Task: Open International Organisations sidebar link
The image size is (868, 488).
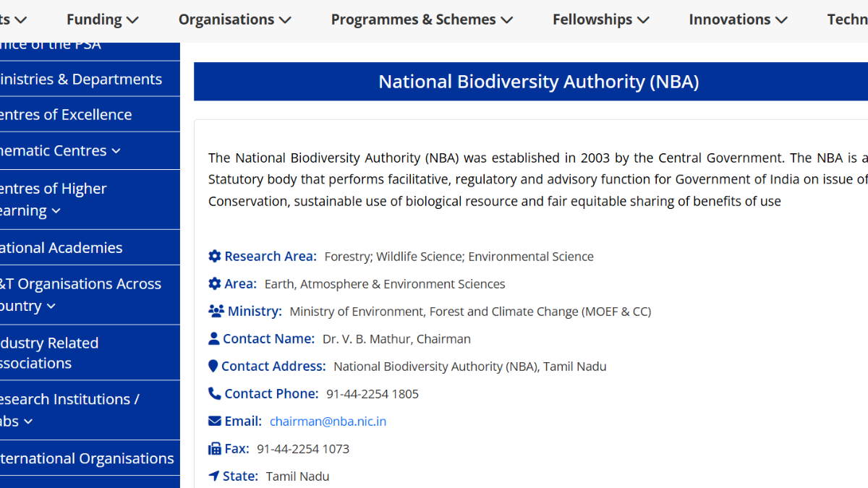Action: (x=87, y=458)
